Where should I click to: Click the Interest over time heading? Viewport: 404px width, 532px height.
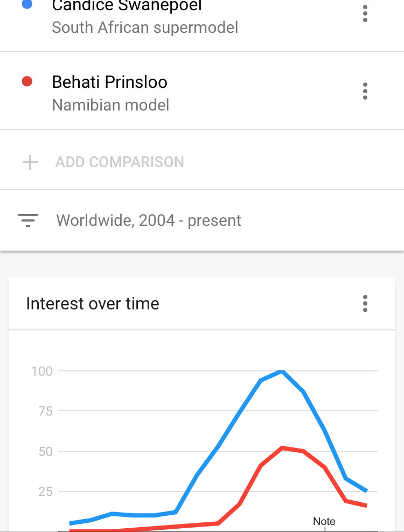pyautogui.click(x=93, y=303)
